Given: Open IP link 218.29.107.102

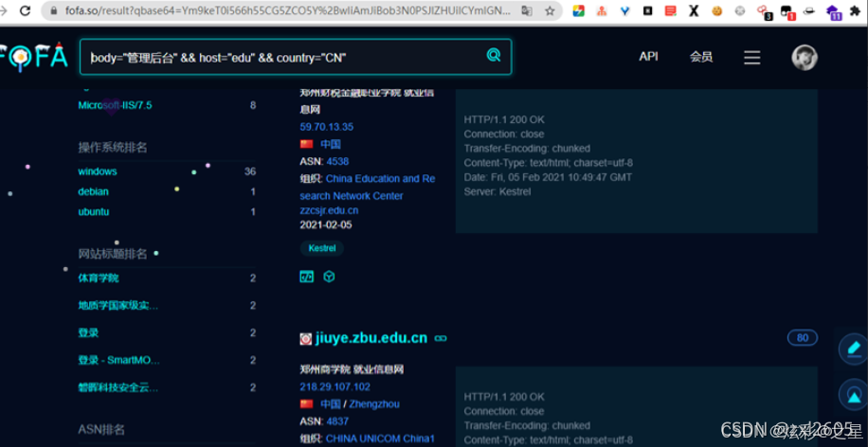Looking at the screenshot, I should click(x=335, y=386).
